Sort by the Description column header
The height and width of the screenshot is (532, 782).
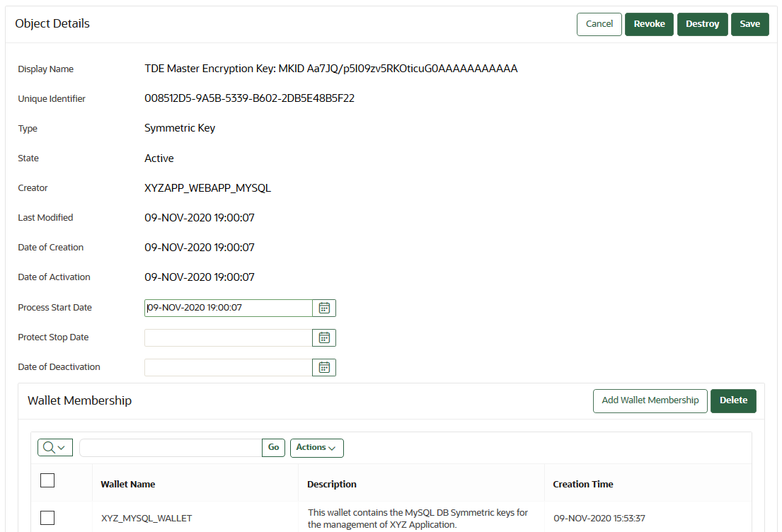[x=332, y=484]
